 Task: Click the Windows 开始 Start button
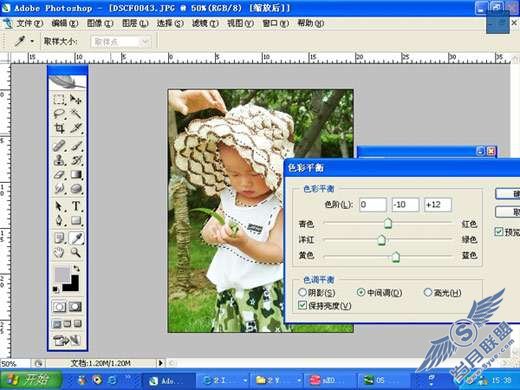[x=31, y=379]
